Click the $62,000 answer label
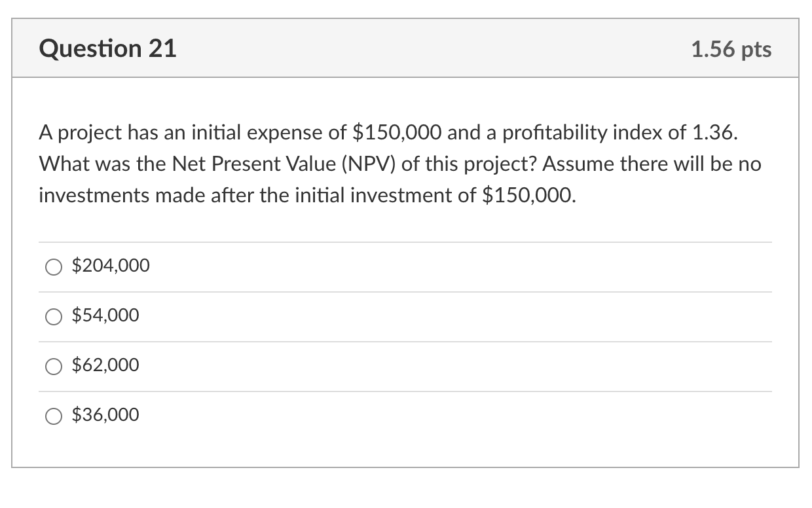 tap(106, 365)
